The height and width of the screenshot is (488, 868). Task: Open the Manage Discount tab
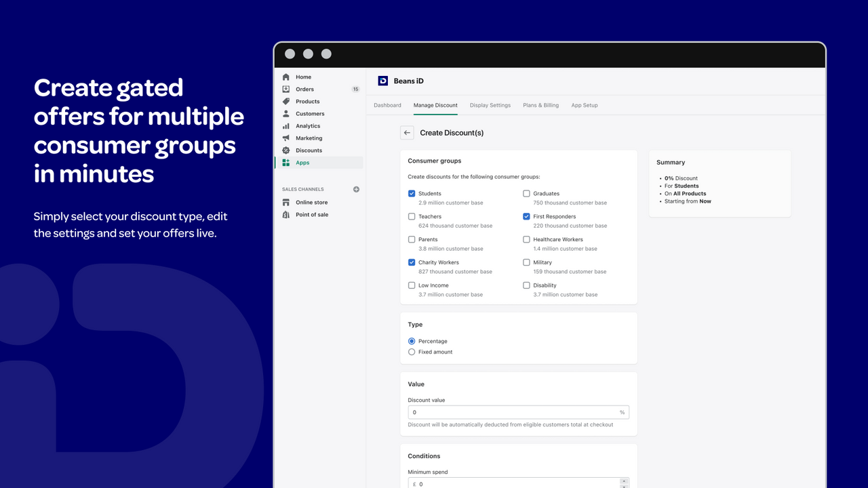pos(435,105)
